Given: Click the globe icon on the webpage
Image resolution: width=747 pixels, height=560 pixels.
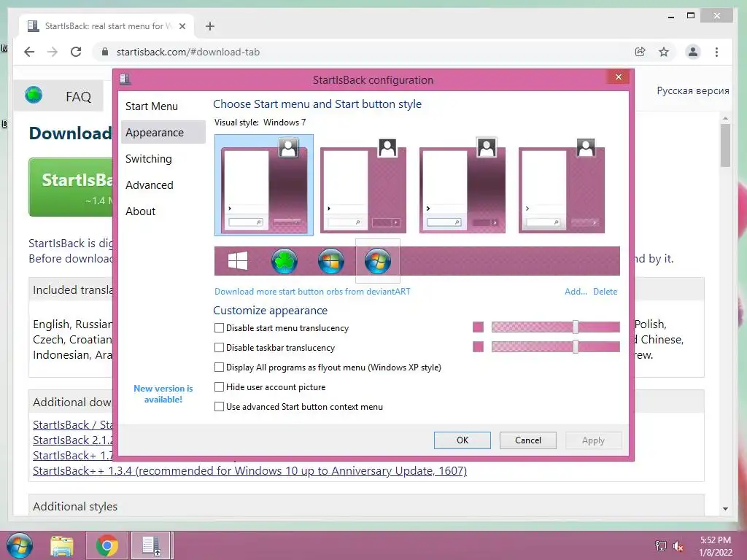Looking at the screenshot, I should (34, 96).
